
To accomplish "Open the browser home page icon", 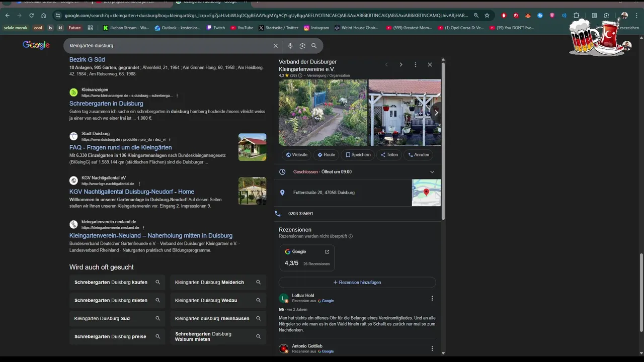I will tap(43, 16).
